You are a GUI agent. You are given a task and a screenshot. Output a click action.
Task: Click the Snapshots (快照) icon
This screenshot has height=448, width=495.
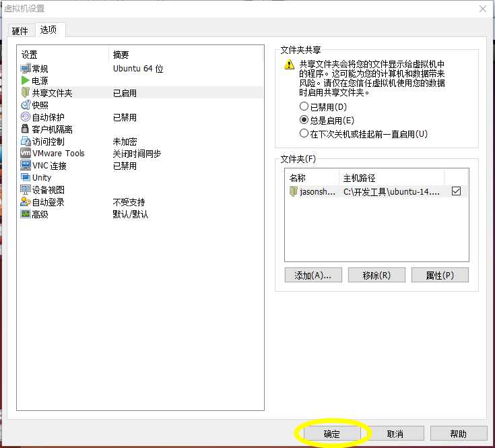(x=26, y=105)
